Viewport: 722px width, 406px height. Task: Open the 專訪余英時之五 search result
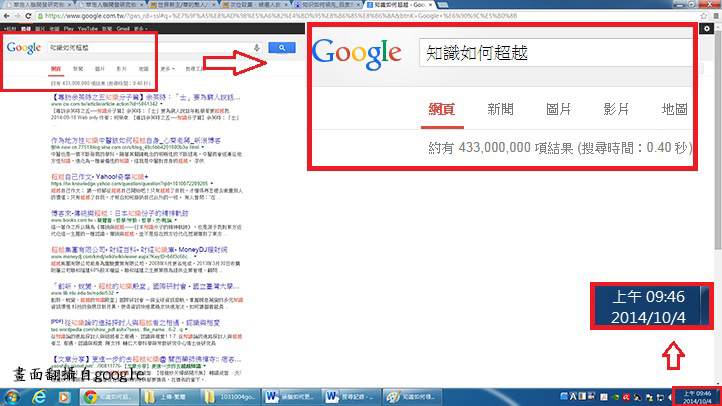click(146, 98)
